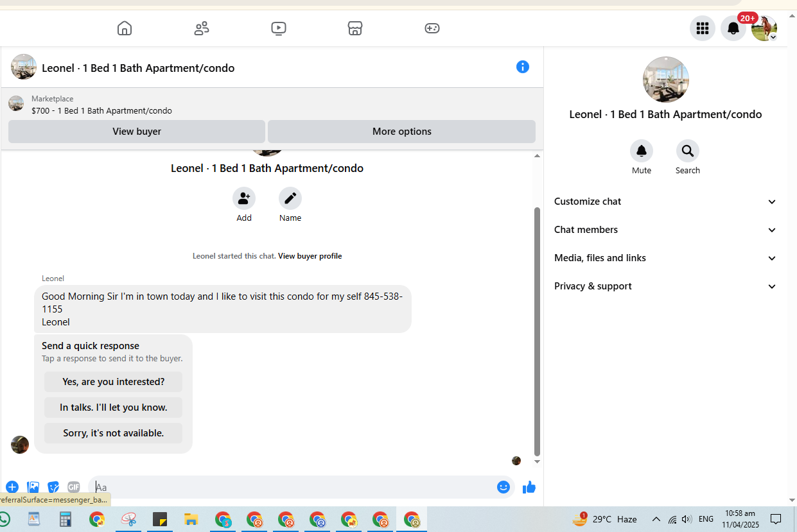Click the Marketplace listing small thumbnail

(16, 103)
